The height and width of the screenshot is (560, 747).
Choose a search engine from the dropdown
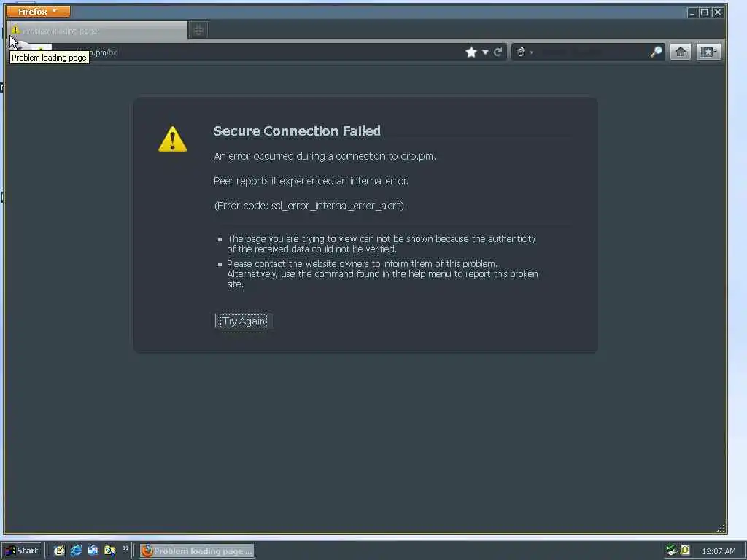tap(524, 52)
